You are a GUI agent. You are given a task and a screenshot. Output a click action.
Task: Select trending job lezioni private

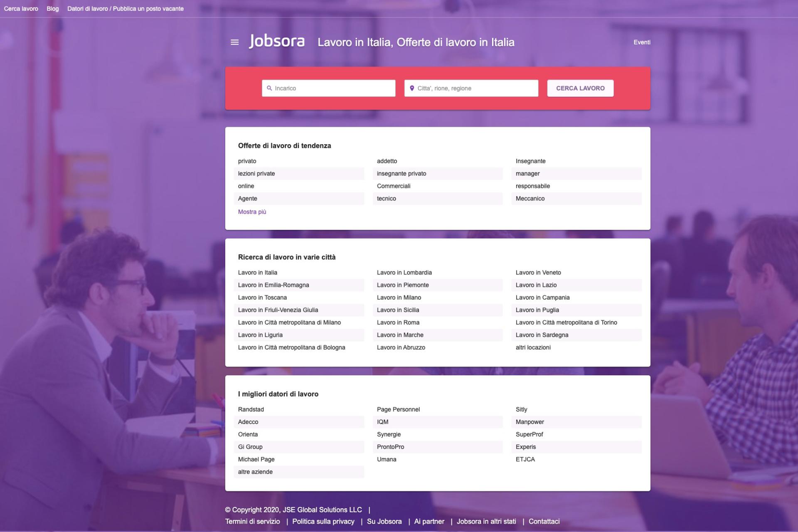click(256, 174)
